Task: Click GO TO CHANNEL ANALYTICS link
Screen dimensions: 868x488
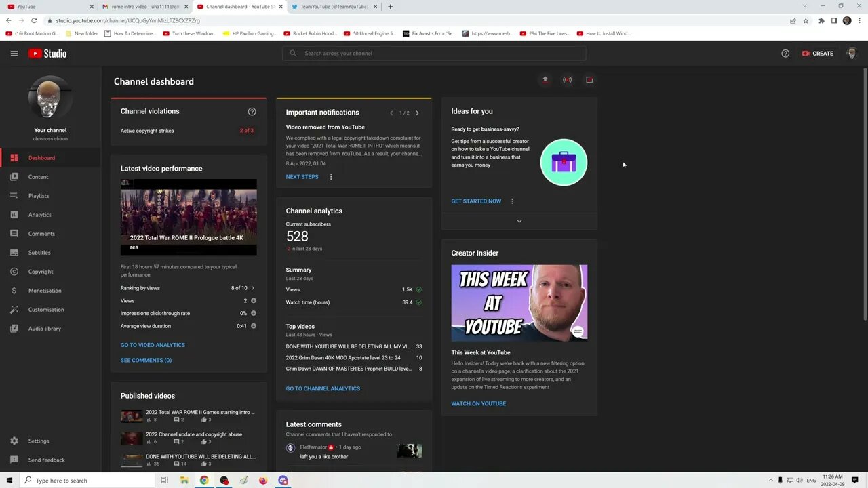Action: pyautogui.click(x=323, y=389)
